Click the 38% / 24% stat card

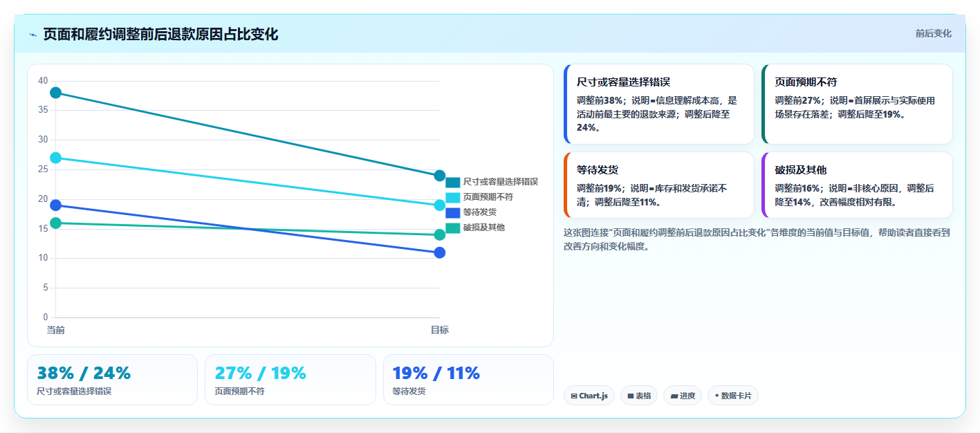point(113,380)
